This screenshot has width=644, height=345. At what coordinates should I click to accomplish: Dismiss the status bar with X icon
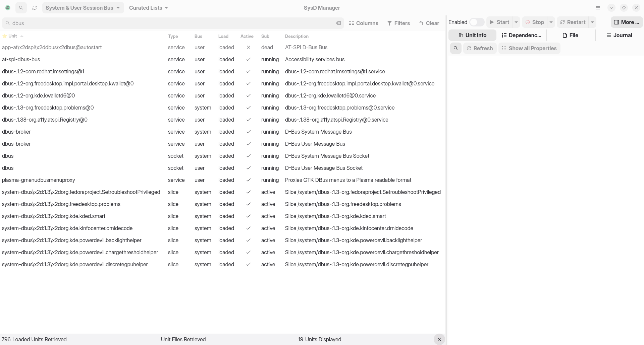439,339
